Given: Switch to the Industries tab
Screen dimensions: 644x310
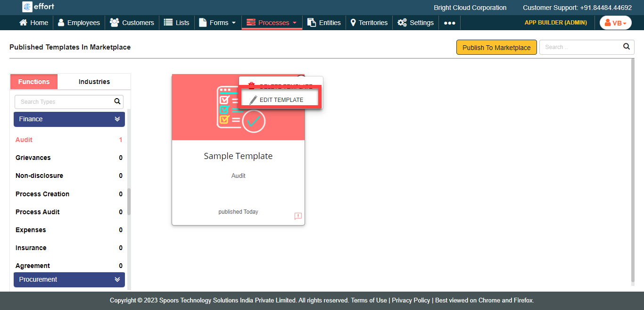Looking at the screenshot, I should (x=94, y=82).
